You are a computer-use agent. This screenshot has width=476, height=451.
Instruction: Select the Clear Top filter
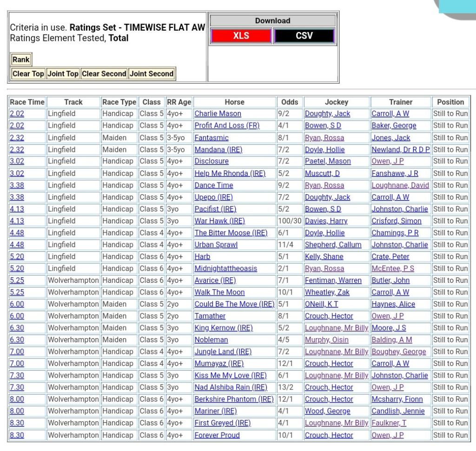click(x=28, y=73)
